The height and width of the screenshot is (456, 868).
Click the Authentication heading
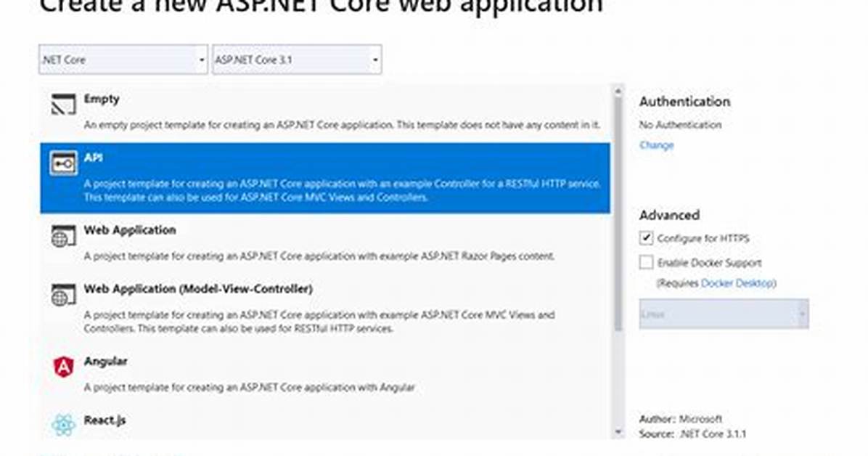[685, 102]
